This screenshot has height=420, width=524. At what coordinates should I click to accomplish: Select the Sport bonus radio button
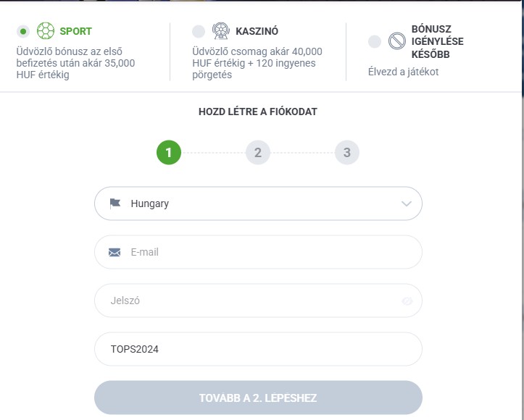(24, 31)
